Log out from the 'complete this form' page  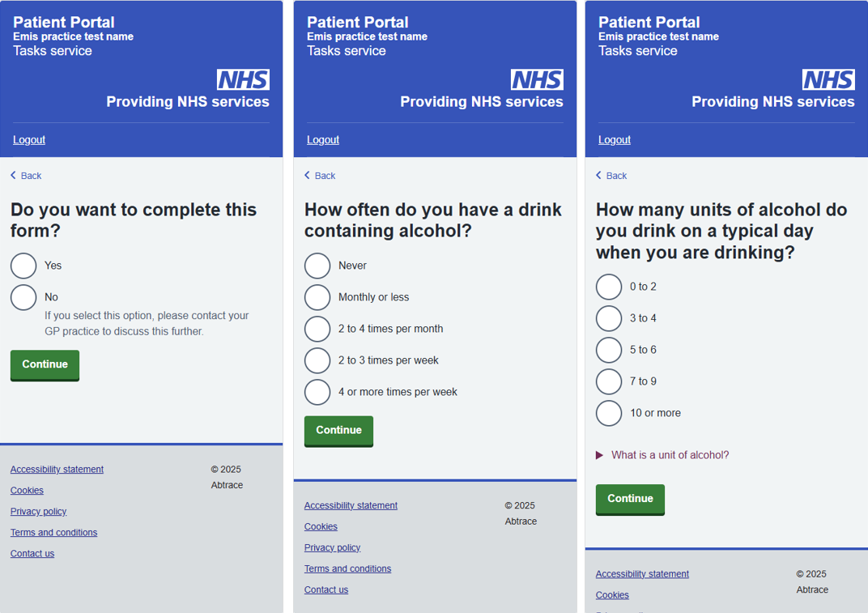click(x=29, y=140)
